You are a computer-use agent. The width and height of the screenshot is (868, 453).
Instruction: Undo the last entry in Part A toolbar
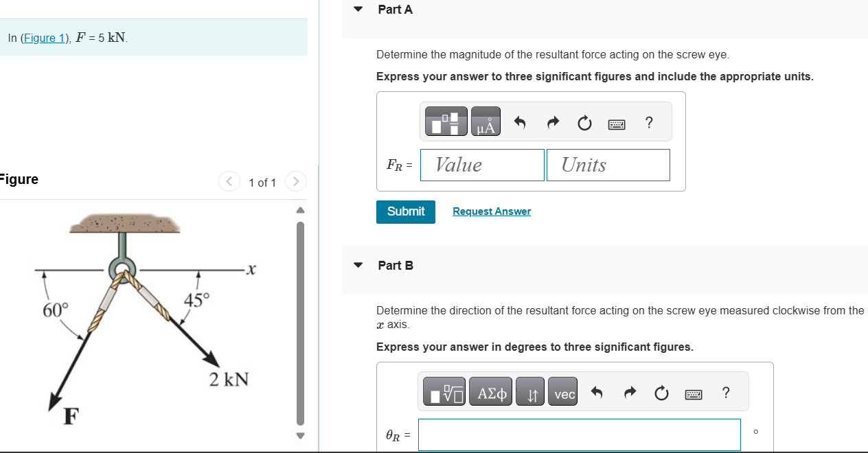click(520, 122)
